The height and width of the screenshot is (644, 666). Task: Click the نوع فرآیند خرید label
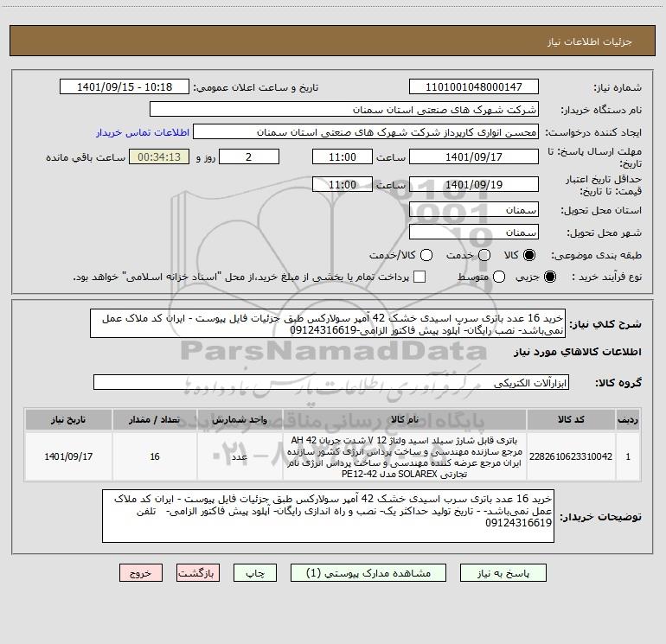coord(606,277)
